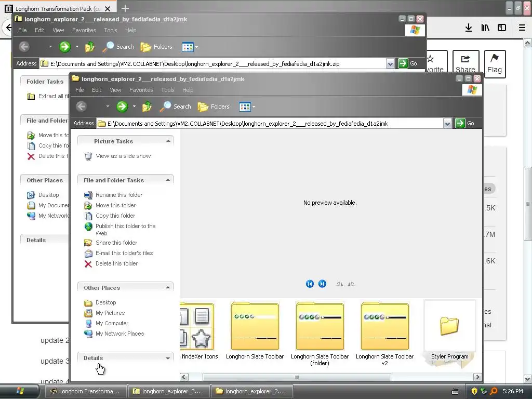
Task: Toggle Folders pane in front explorer window
Action: tap(214, 107)
